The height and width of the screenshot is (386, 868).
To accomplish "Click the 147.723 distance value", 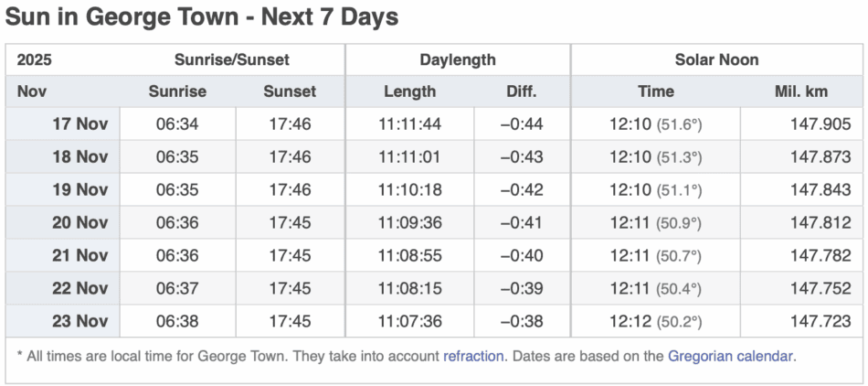I will (x=820, y=322).
